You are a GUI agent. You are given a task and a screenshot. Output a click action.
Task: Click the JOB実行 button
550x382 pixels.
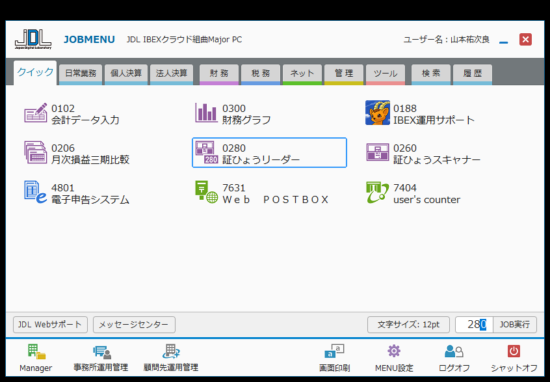(x=515, y=324)
